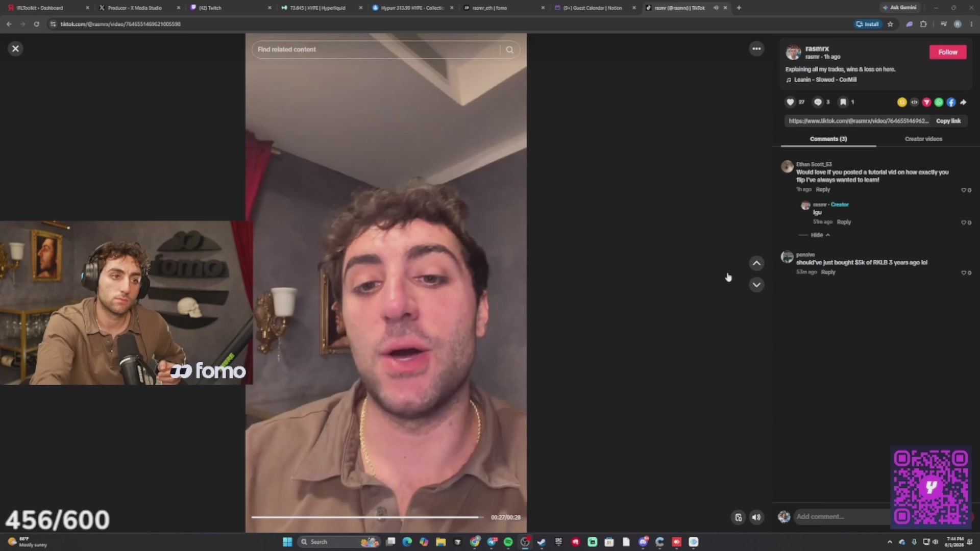Select the Comments (3) tab

(x=828, y=139)
